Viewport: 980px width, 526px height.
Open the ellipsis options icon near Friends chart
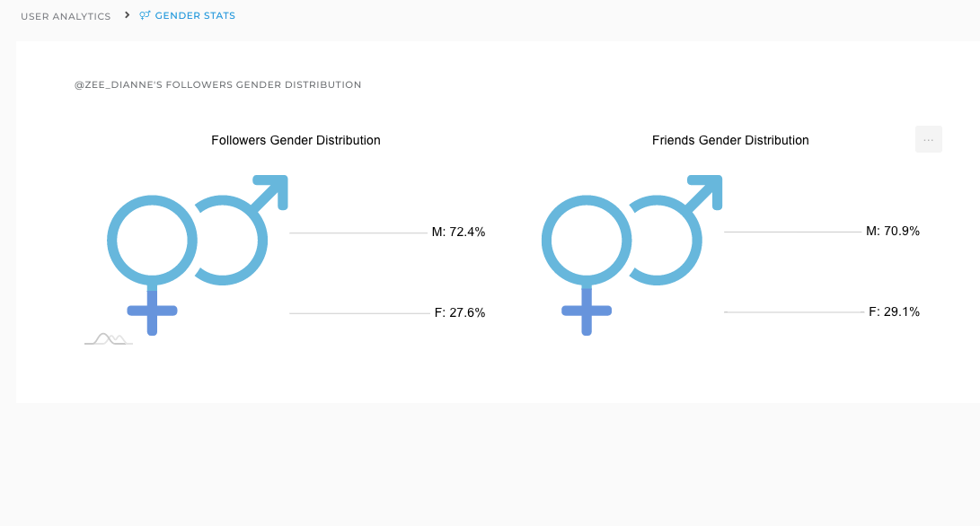pos(929,139)
